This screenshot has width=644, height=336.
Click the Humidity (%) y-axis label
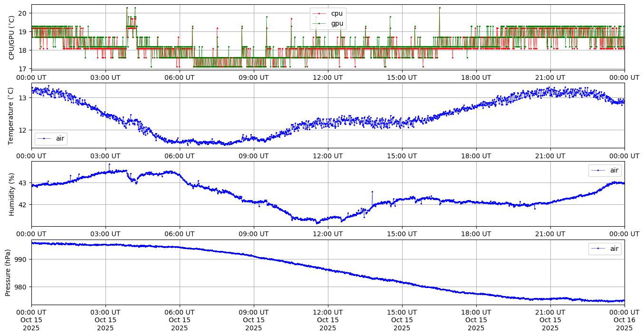pyautogui.click(x=12, y=194)
